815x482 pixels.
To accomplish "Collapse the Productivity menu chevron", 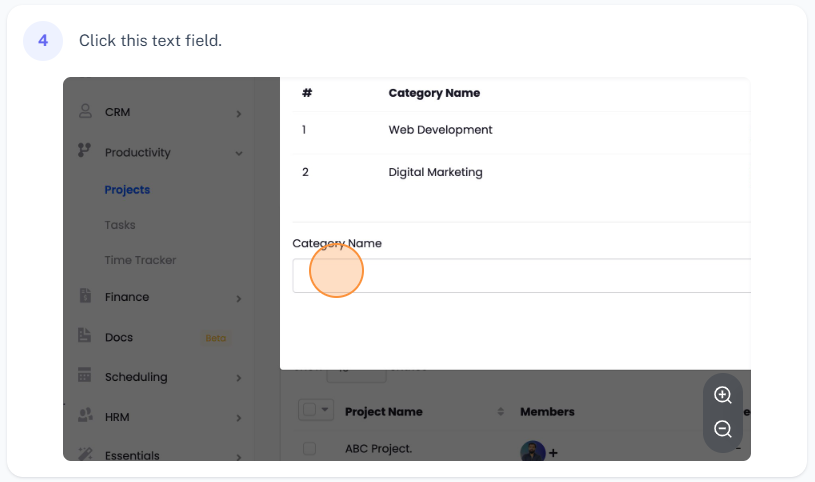I will [238, 153].
